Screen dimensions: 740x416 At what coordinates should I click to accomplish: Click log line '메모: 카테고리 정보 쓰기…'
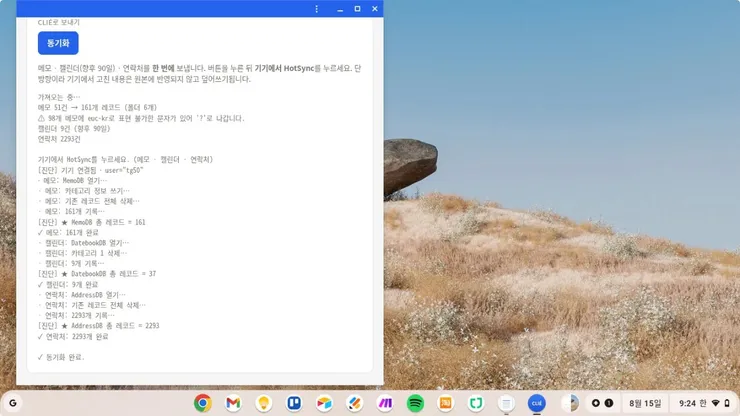click(84, 191)
